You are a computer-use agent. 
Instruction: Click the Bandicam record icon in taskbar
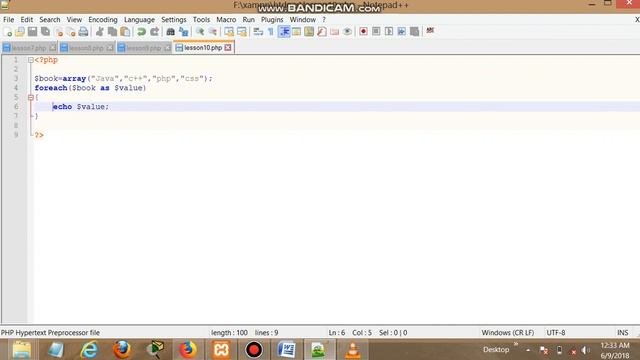(254, 350)
